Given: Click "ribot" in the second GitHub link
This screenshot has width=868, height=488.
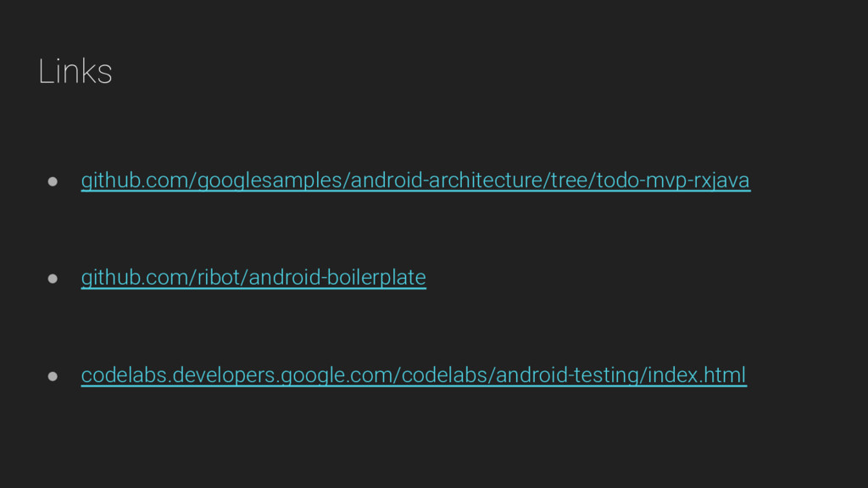Looking at the screenshot, I should click(218, 277).
